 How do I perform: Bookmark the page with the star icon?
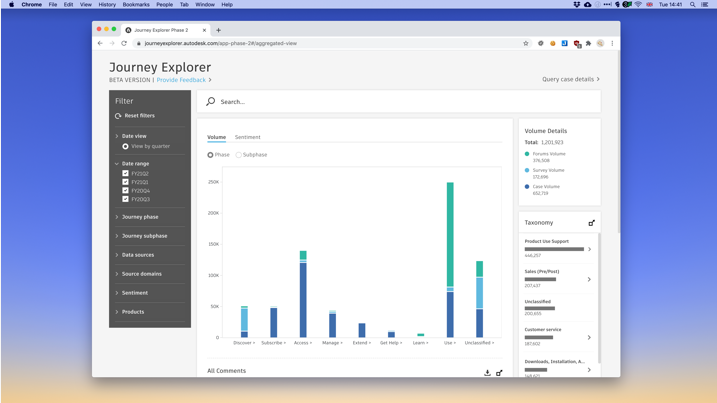(526, 43)
